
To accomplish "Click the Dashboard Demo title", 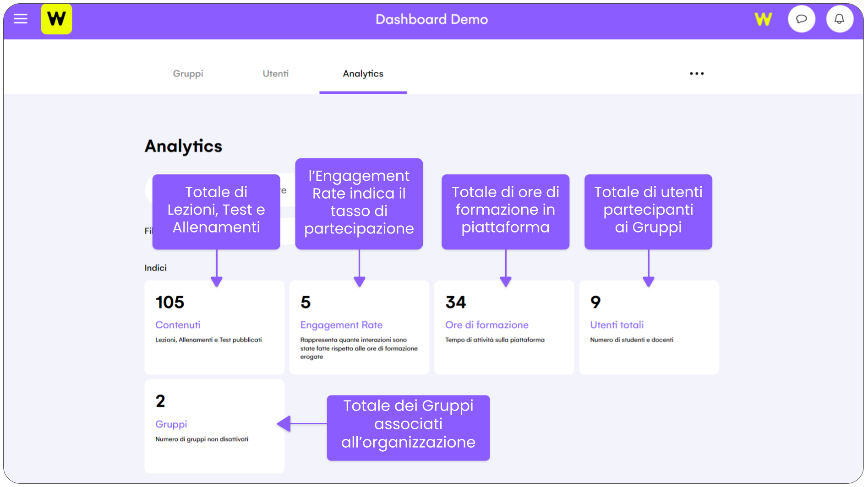I will (x=431, y=19).
